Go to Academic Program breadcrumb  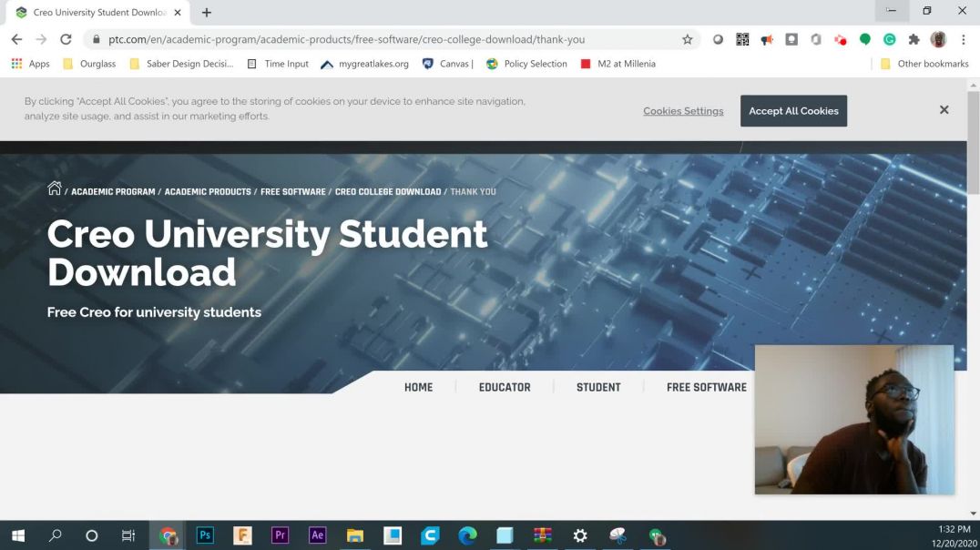113,192
